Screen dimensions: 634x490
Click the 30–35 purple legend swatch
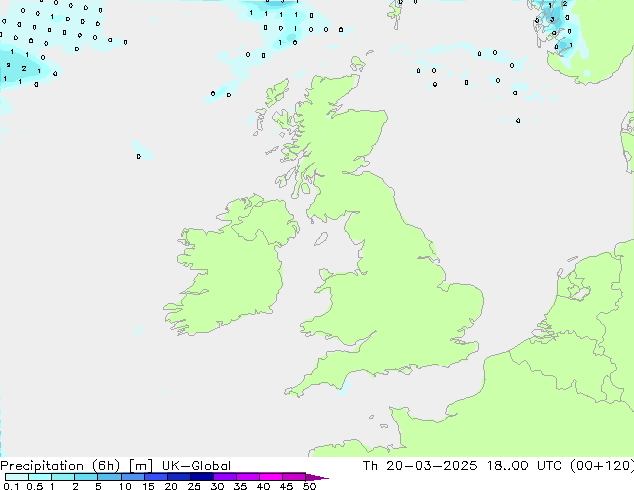225,477
